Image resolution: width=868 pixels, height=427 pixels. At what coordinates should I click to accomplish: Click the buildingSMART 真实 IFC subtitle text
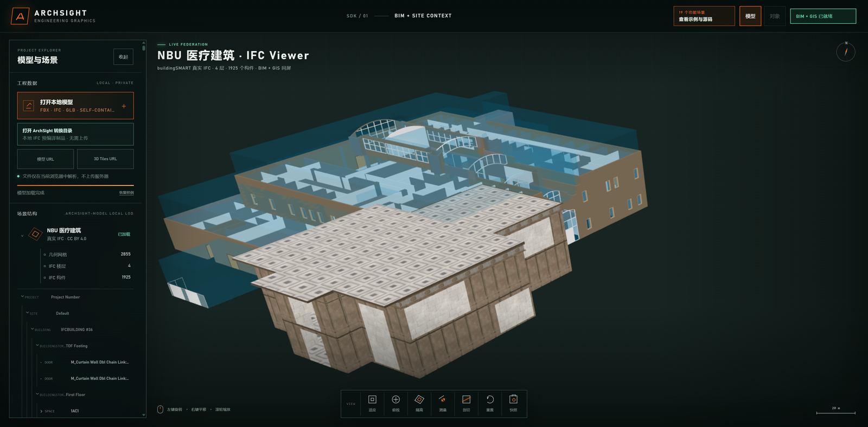[224, 68]
